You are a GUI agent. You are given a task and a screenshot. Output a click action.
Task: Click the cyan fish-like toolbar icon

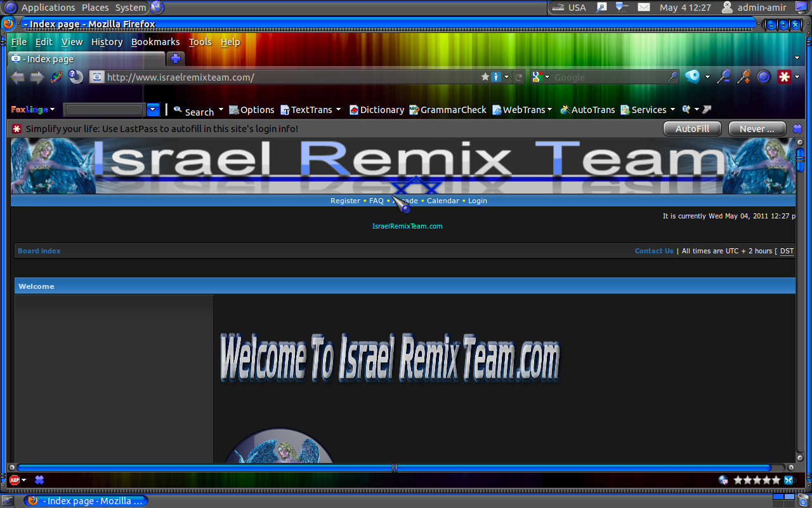(692, 77)
